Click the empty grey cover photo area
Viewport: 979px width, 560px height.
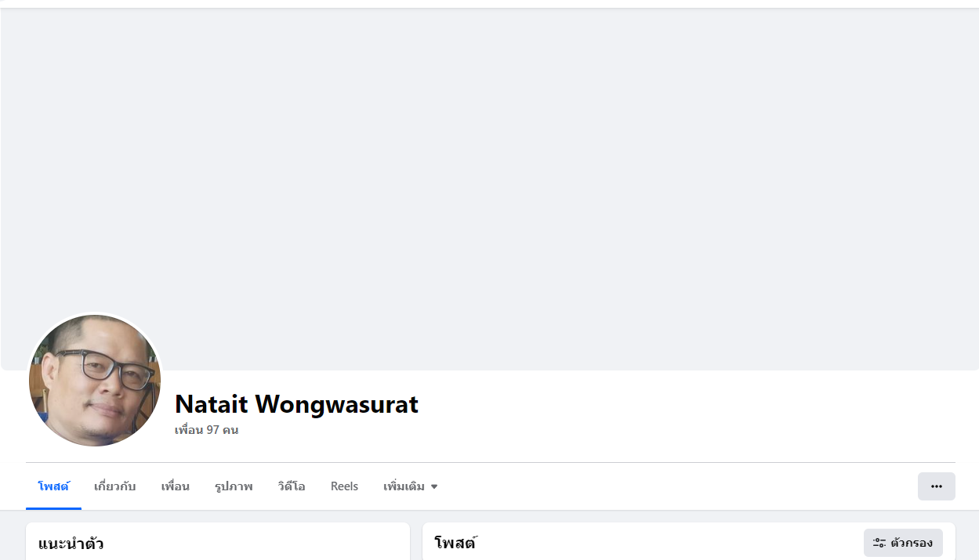489,188
